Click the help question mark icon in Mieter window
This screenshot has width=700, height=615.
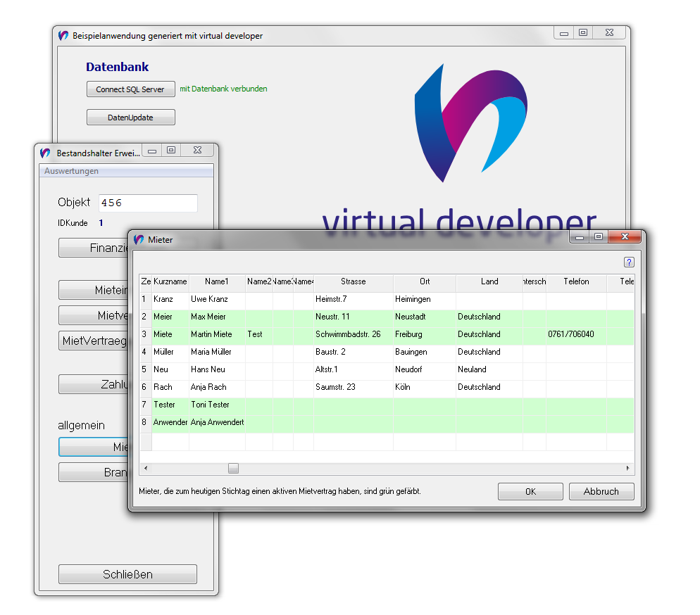pos(629,262)
